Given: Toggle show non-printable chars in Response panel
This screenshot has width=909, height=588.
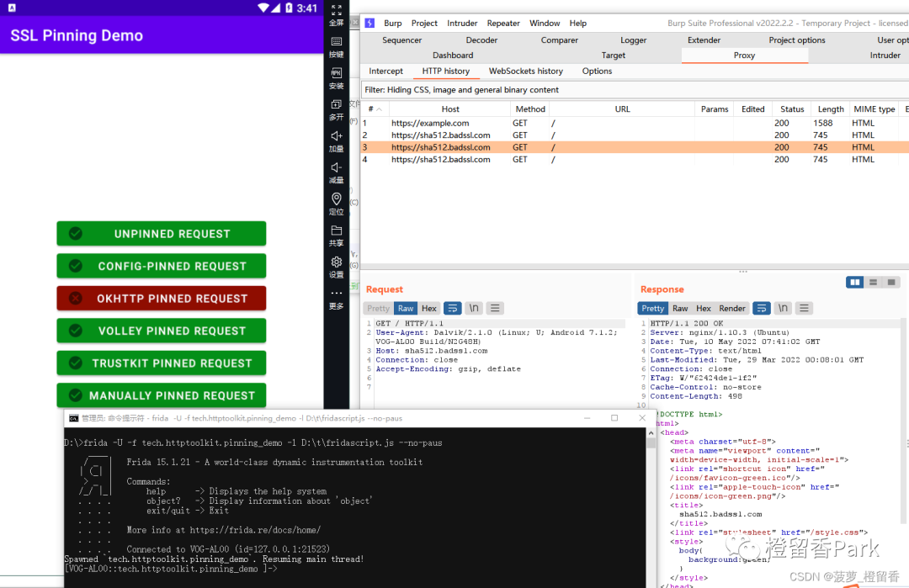Looking at the screenshot, I should tap(783, 309).
